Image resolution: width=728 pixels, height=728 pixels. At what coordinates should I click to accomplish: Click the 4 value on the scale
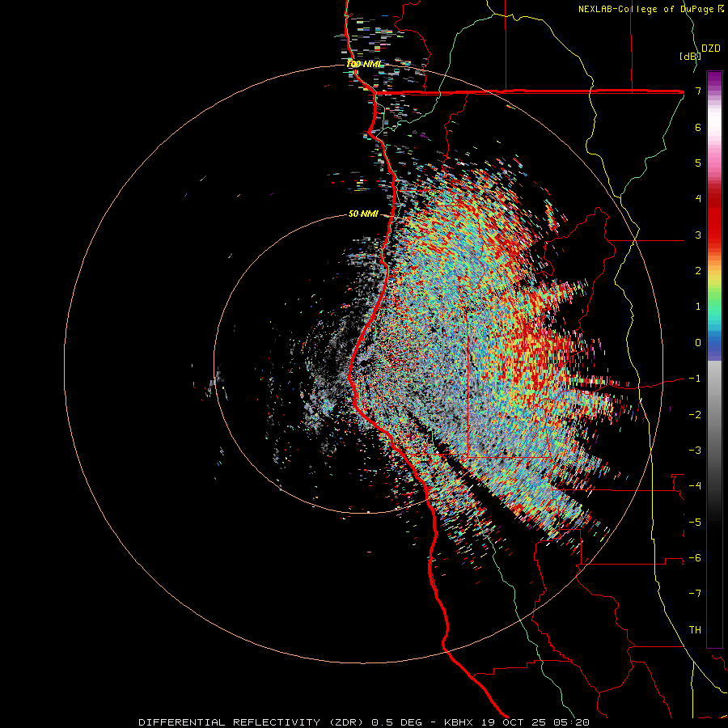point(698,199)
